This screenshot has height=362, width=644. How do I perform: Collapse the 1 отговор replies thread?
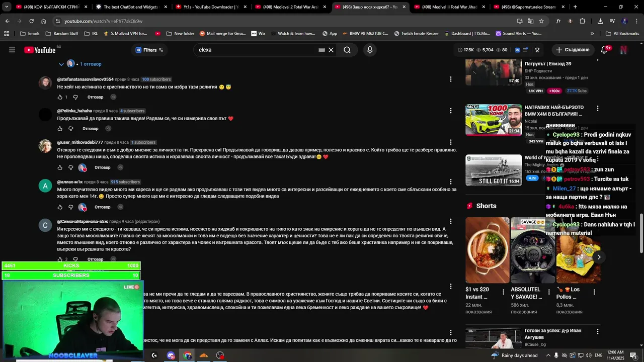coord(80,64)
